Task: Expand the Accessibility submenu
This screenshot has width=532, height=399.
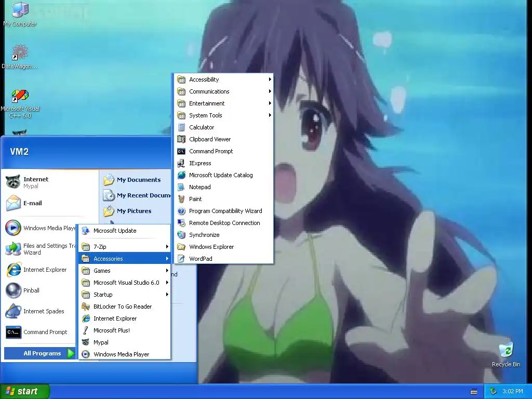Action: point(223,79)
